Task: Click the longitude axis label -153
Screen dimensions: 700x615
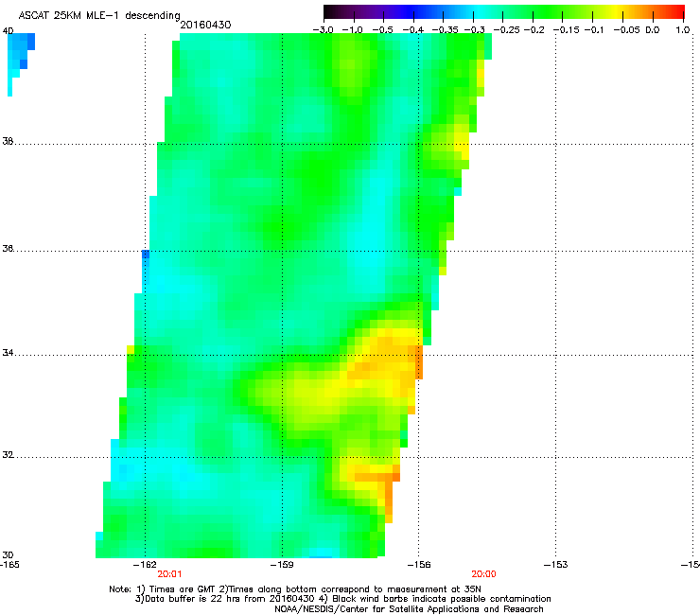Action: point(556,565)
